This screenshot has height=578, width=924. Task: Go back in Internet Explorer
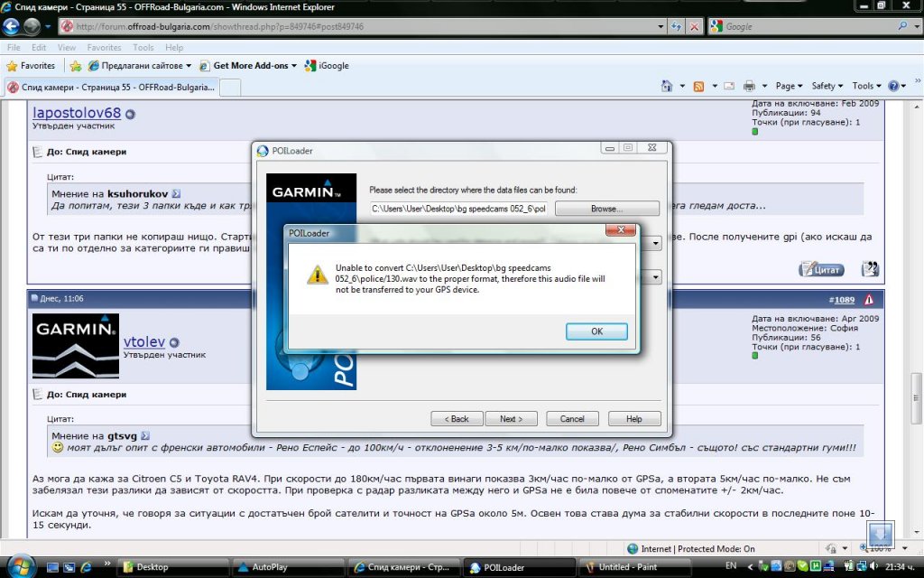coord(11,26)
